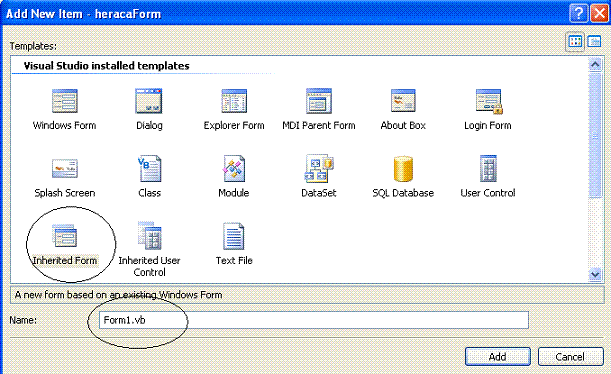Viewport: 611px width, 374px height.
Task: Select the Text File template icon
Action: tap(234, 236)
